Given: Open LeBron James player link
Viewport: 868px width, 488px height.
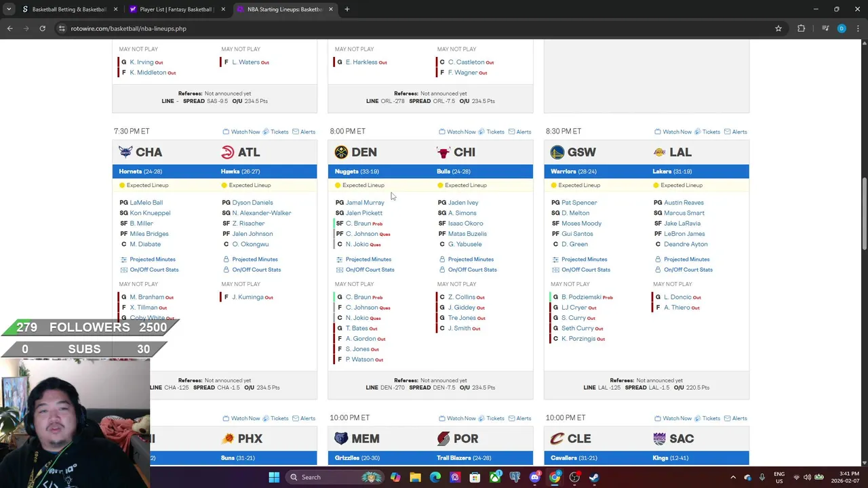Looking at the screenshot, I should pos(684,234).
